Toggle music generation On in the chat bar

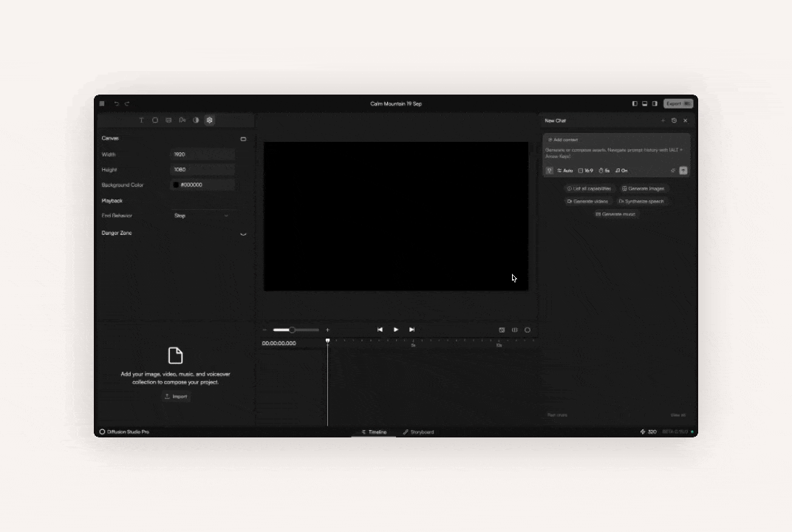[621, 171]
